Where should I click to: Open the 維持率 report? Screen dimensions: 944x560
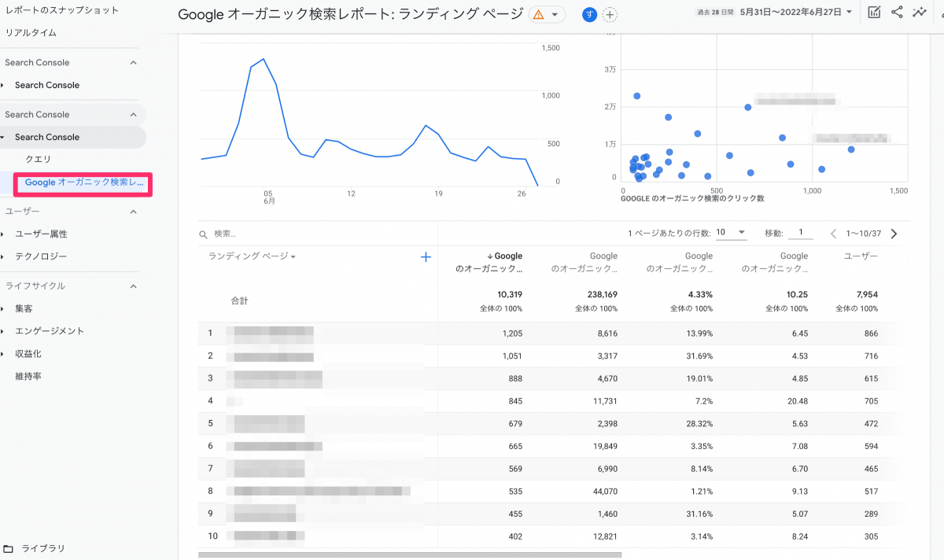(x=28, y=377)
